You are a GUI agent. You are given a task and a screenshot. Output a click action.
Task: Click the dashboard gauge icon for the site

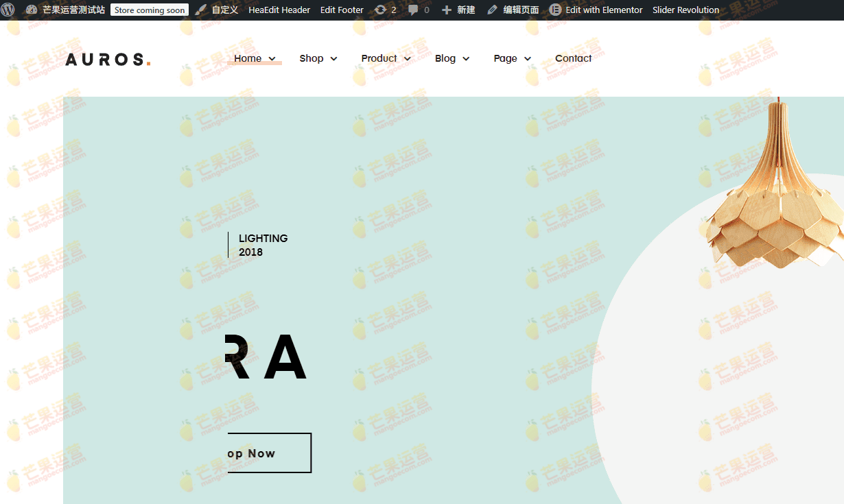31,10
